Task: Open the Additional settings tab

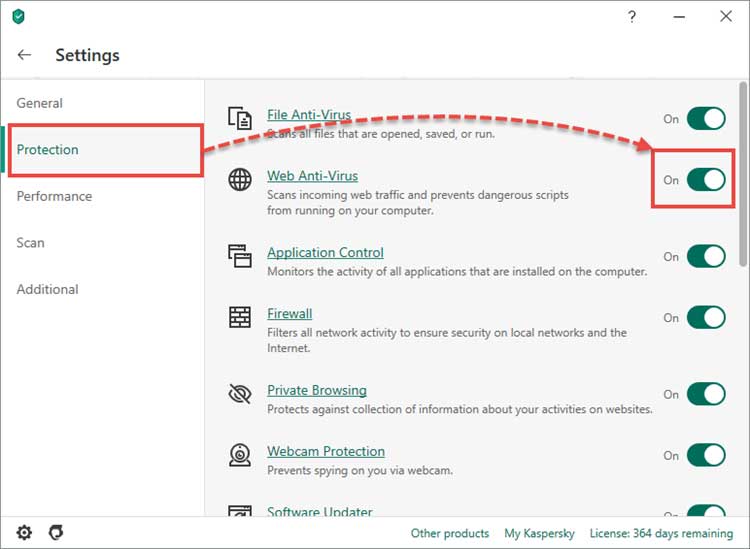Action: [x=47, y=289]
